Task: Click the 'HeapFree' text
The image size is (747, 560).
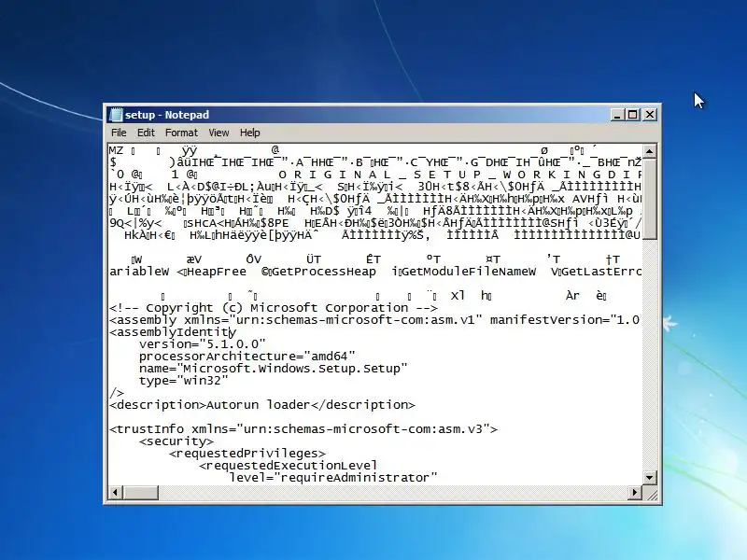Action: click(x=218, y=272)
